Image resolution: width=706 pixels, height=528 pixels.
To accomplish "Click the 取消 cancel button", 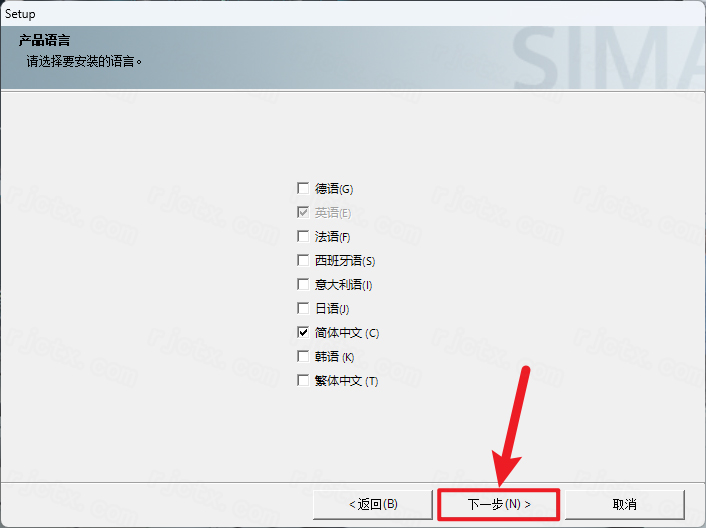I will 625,503.
